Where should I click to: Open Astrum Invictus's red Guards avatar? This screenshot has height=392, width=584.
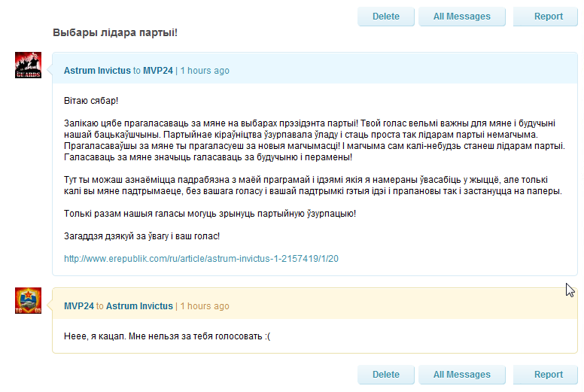(x=28, y=65)
